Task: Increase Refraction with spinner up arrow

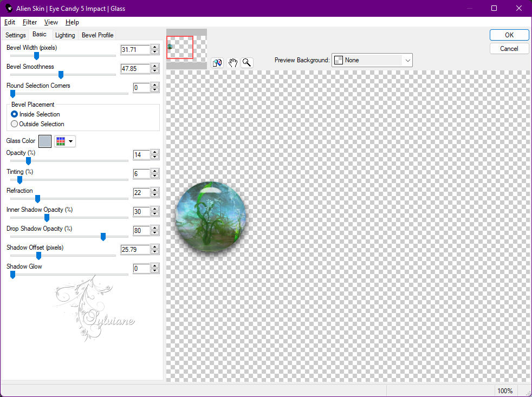Action: (155, 191)
